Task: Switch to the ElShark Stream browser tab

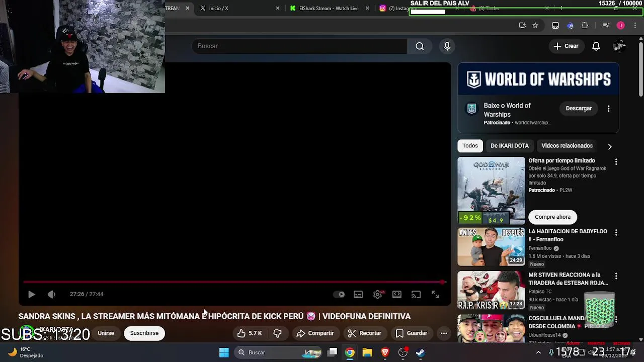Action: point(327,9)
